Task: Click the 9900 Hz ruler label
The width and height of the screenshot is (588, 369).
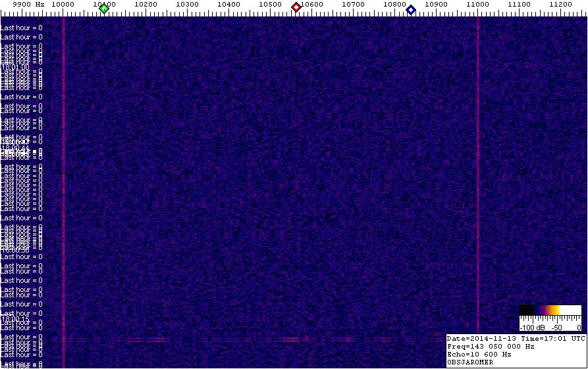Action: click(29, 5)
